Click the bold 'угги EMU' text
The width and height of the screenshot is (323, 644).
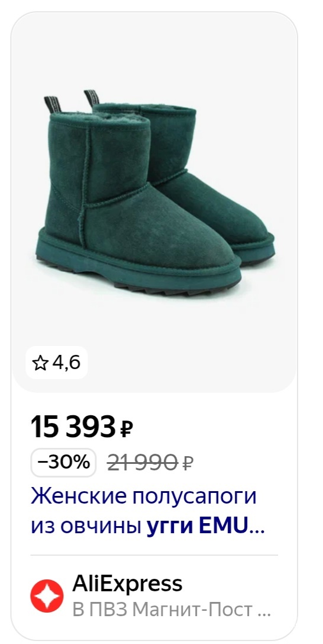[x=198, y=527]
